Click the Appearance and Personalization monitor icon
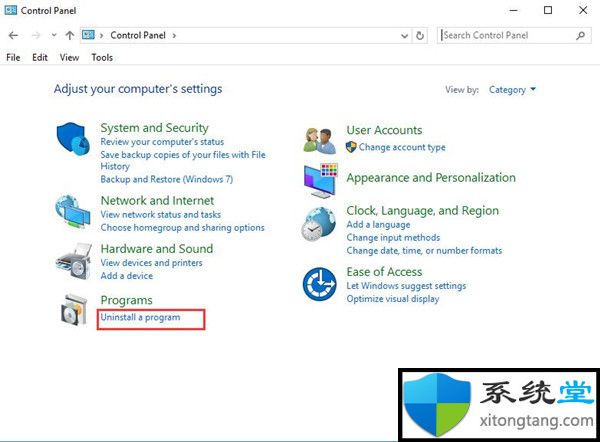The width and height of the screenshot is (600, 442). pyautogui.click(x=321, y=181)
